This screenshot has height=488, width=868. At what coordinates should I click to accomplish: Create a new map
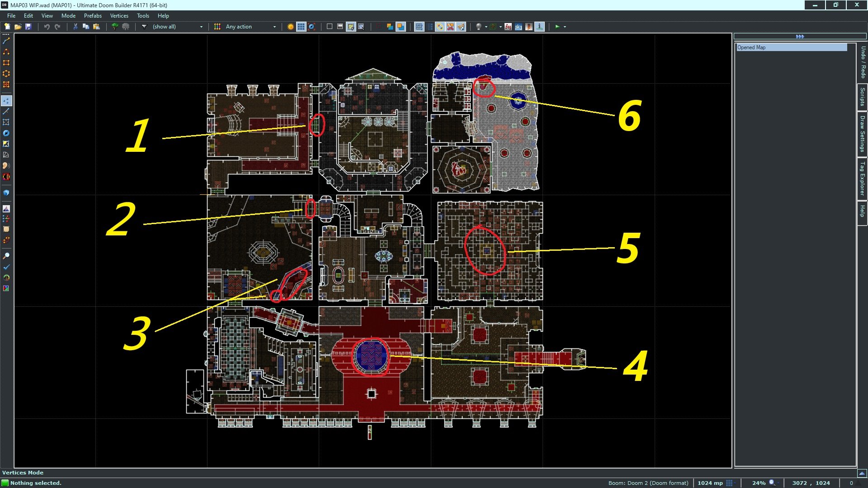(7, 27)
